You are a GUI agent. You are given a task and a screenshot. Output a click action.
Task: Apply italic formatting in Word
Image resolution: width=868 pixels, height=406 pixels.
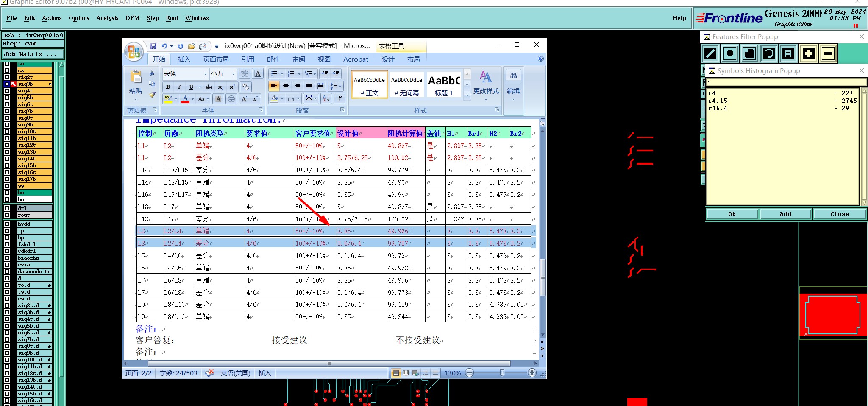(x=179, y=87)
